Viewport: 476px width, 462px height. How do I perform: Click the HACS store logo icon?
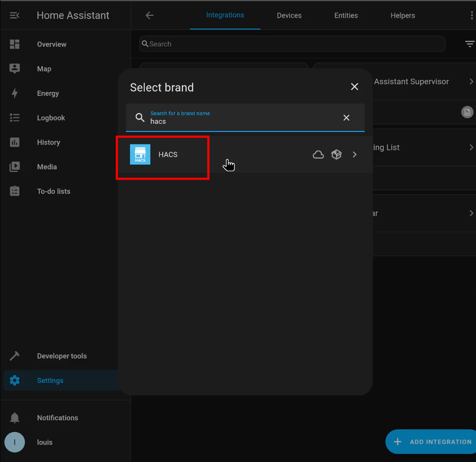(140, 155)
